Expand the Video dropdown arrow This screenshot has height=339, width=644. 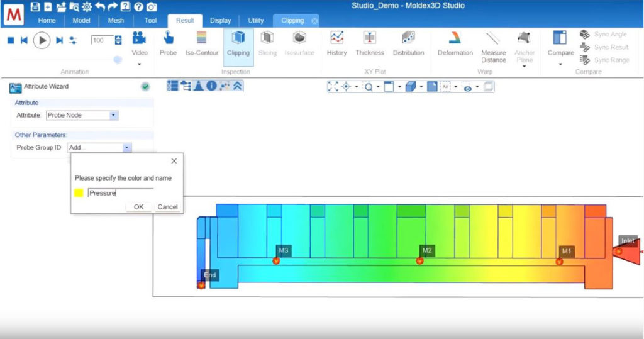click(139, 64)
